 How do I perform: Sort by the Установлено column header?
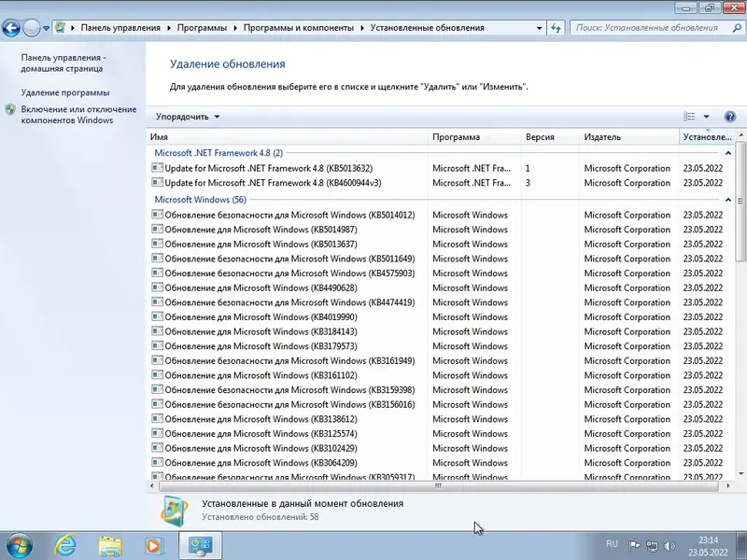[707, 137]
